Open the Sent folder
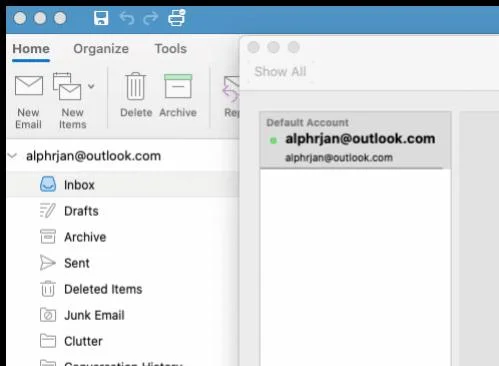 point(123,263)
